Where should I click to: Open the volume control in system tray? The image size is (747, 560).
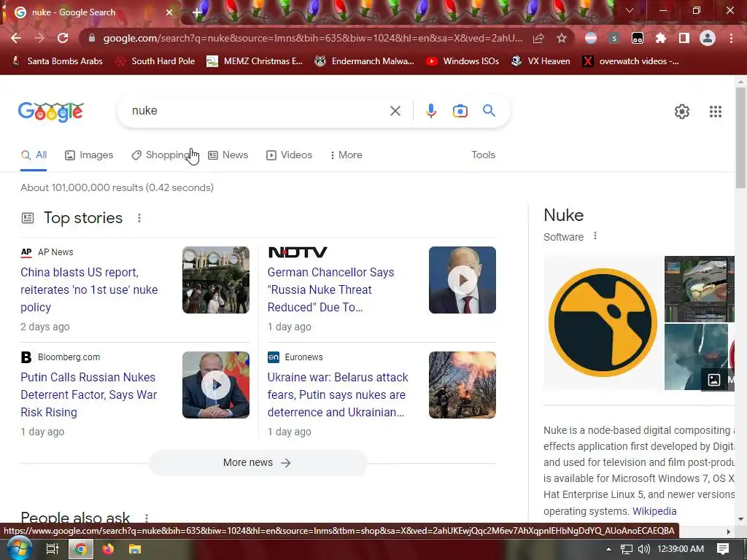point(643,549)
